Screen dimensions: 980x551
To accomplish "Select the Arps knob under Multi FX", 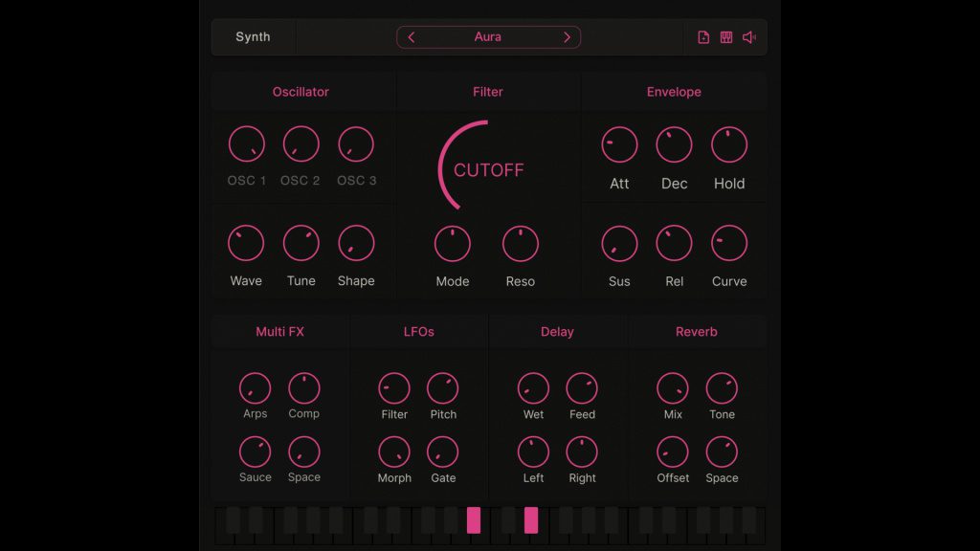I will tap(255, 387).
